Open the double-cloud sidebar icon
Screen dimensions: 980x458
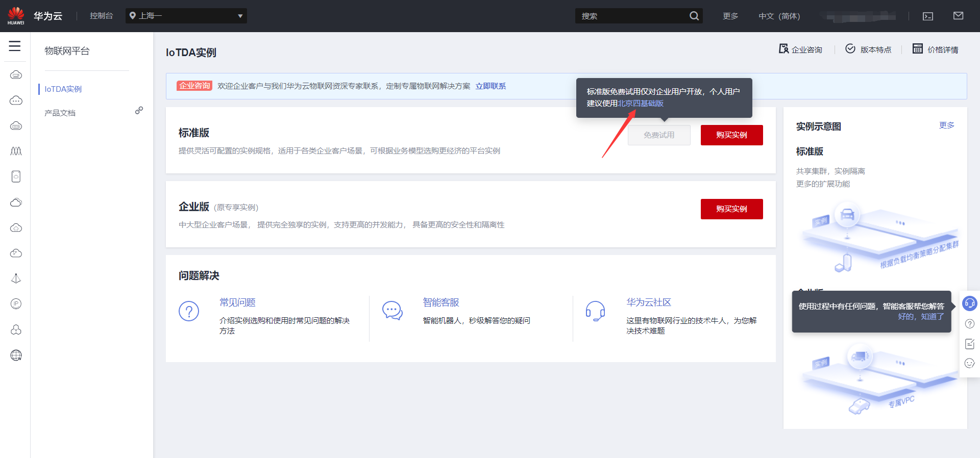[16, 202]
